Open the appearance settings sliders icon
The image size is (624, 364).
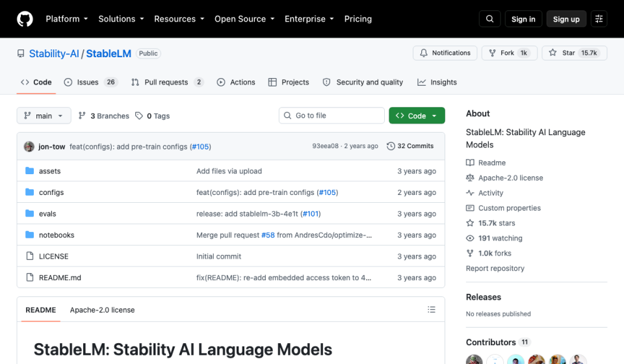(x=599, y=19)
